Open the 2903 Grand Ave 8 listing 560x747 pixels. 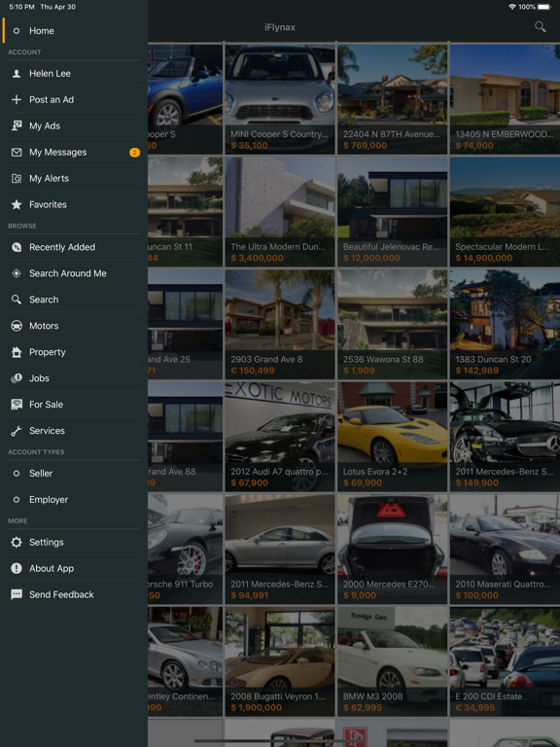[280, 324]
